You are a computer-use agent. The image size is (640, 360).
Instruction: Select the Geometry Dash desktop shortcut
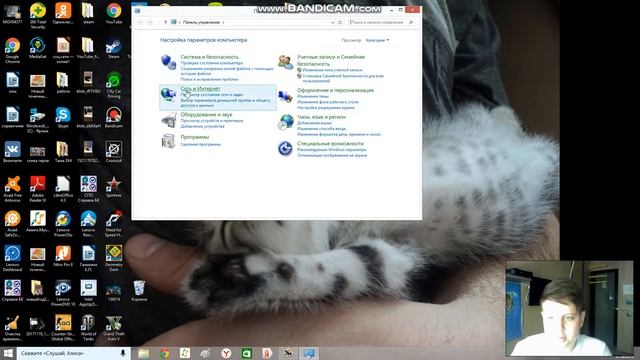point(114,258)
